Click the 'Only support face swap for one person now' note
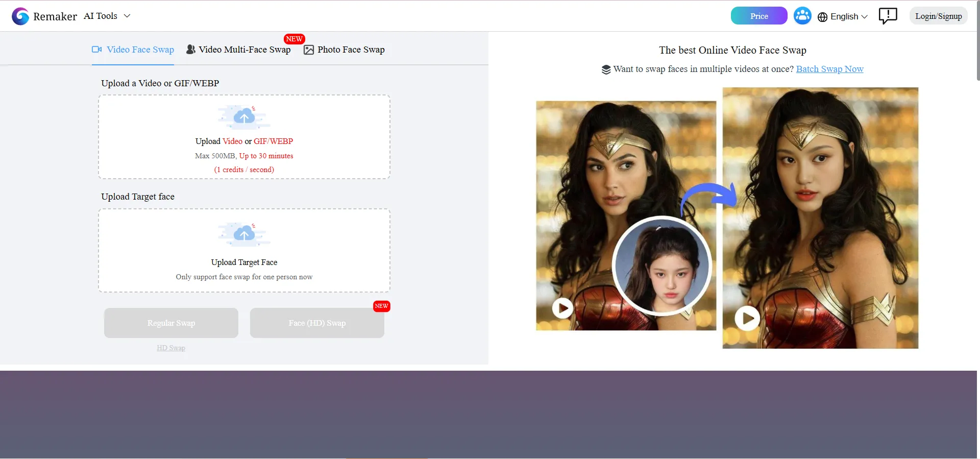980x459 pixels. coord(244,277)
